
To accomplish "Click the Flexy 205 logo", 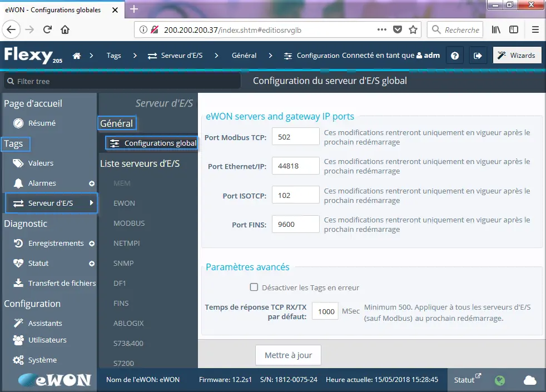I will (33, 56).
